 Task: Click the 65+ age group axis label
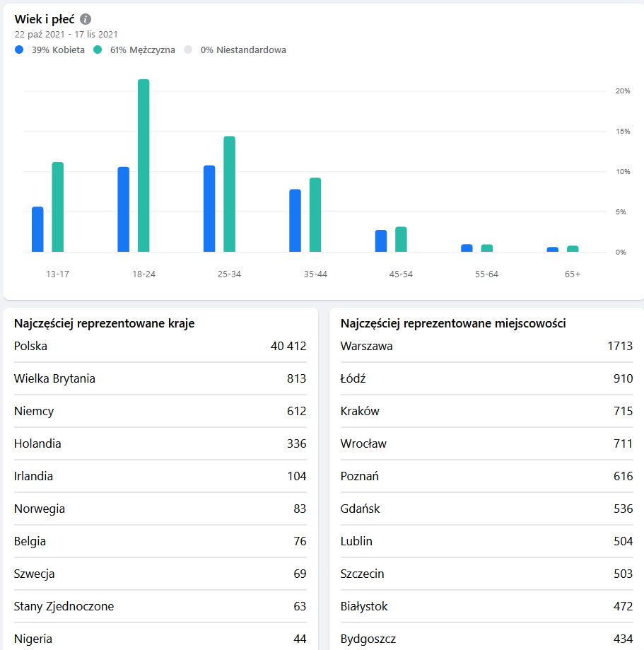573,274
